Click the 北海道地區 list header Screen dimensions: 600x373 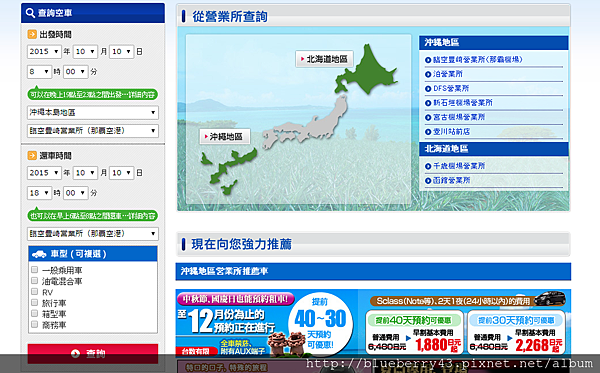click(x=494, y=149)
